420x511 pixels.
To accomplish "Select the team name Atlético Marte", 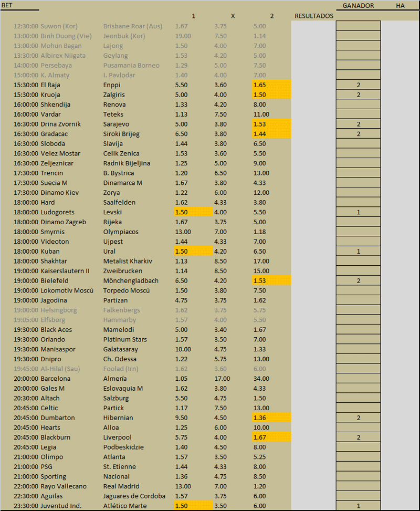I will 125,506.
